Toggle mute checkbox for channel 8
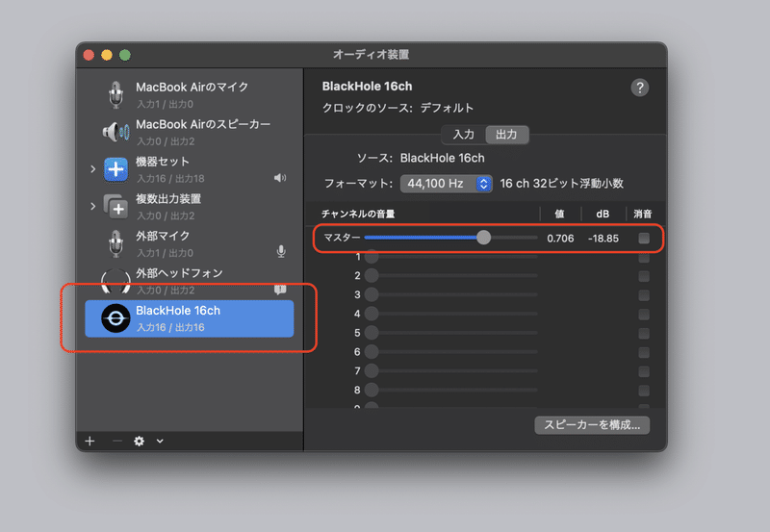This screenshot has width=770, height=532. pos(644,391)
